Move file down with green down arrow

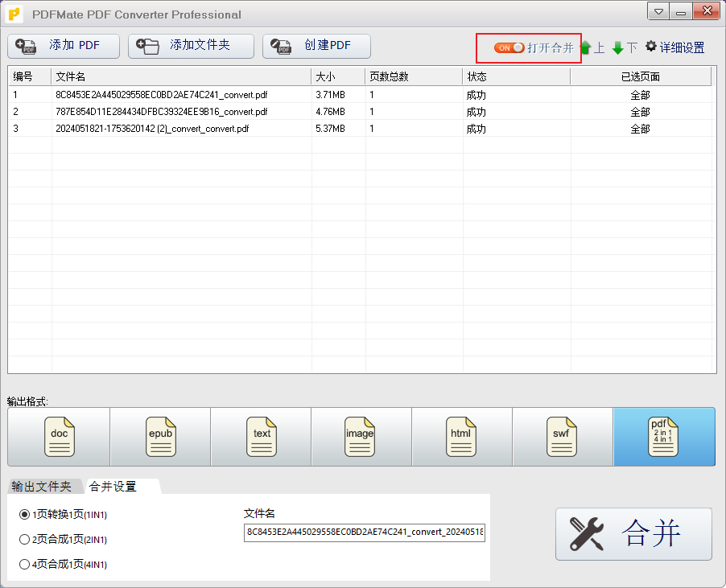(617, 47)
